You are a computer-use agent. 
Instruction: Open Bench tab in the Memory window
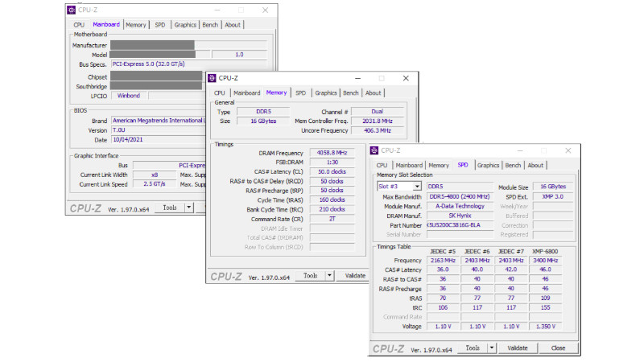(x=351, y=93)
